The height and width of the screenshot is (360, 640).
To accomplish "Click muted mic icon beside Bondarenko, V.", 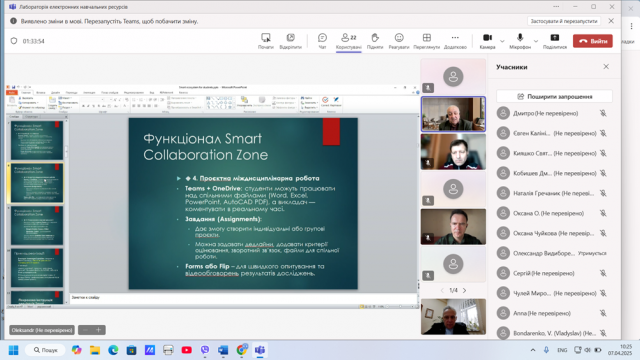I will [603, 333].
